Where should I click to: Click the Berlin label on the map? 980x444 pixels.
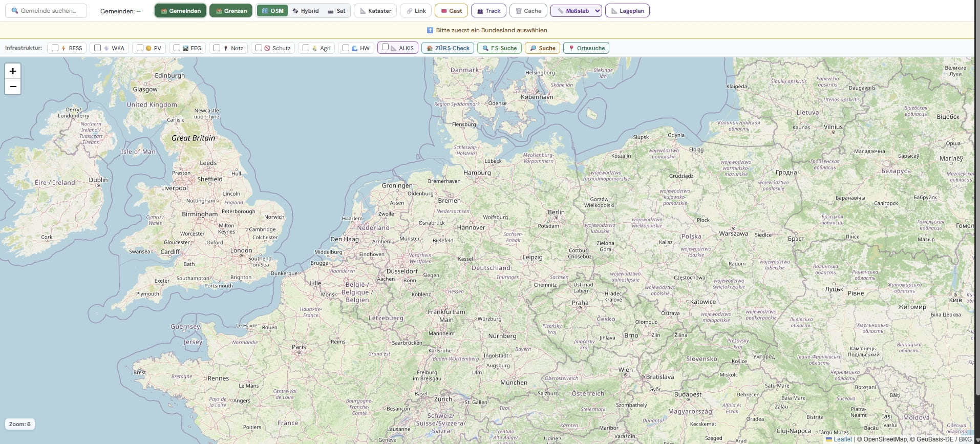click(x=556, y=212)
